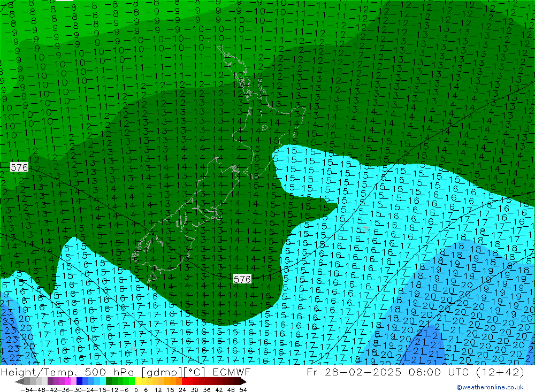Click the '-12' legend value
This screenshot has width=535, height=392.
click(x=112, y=390)
